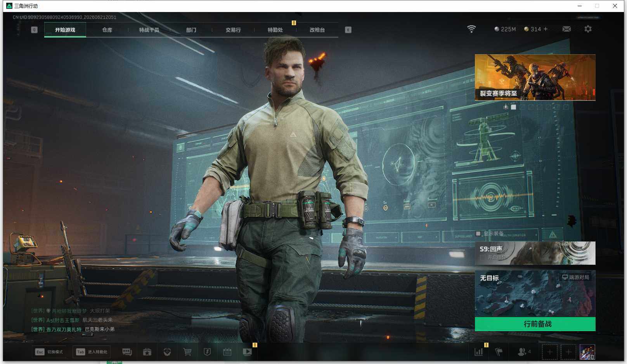Click the info icon beside banner indicators
This screenshot has height=364, width=627.
pyautogui.click(x=506, y=107)
